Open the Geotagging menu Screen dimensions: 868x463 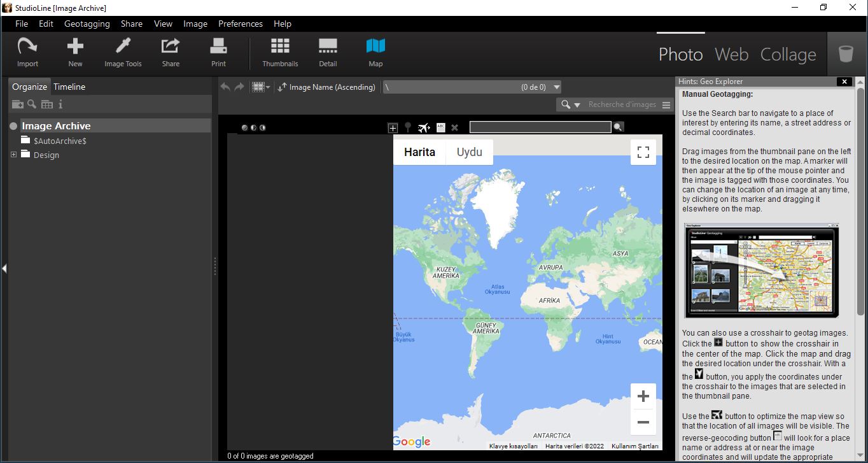click(87, 24)
